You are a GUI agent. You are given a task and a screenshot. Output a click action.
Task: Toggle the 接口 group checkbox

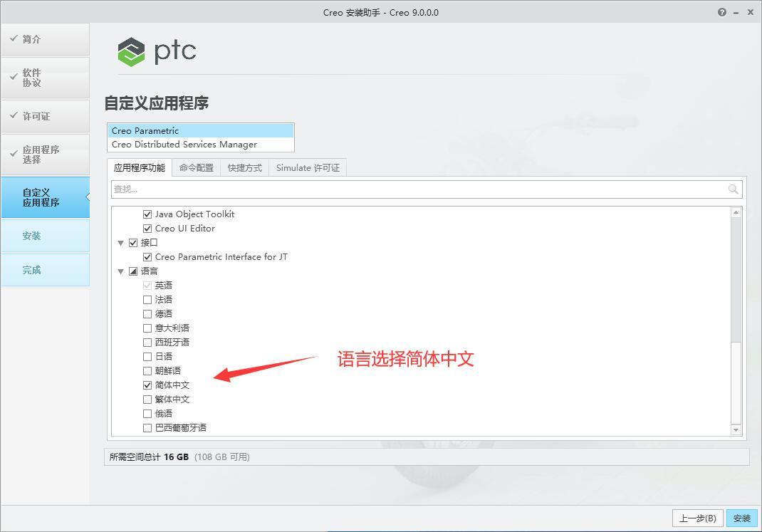133,243
